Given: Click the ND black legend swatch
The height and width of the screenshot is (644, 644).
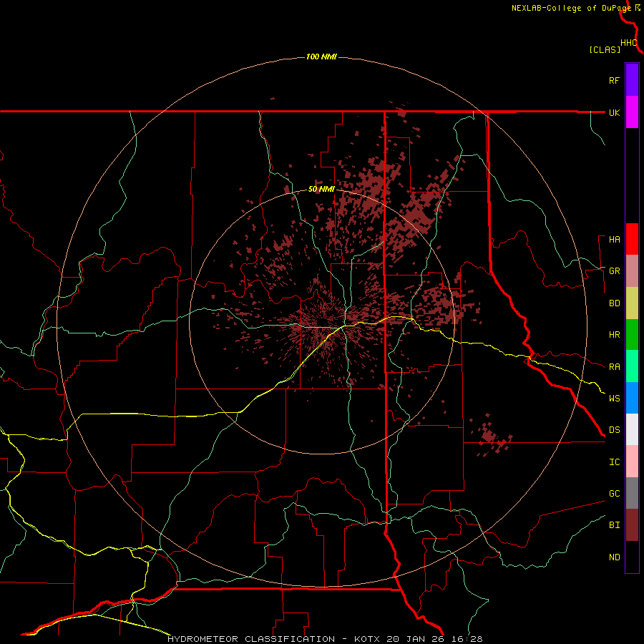Looking at the screenshot, I should pos(632,557).
